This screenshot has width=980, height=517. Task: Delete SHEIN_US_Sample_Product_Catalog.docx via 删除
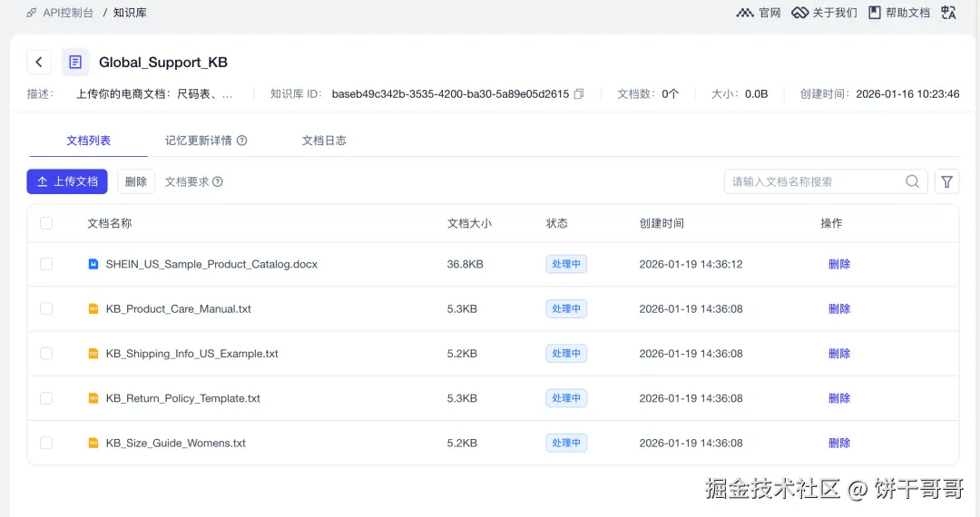[x=838, y=264]
